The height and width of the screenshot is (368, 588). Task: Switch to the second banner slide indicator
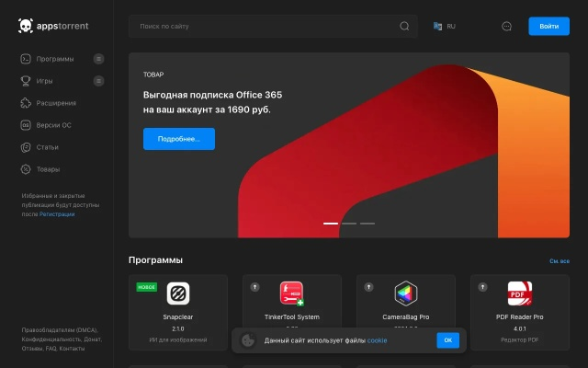tap(349, 224)
